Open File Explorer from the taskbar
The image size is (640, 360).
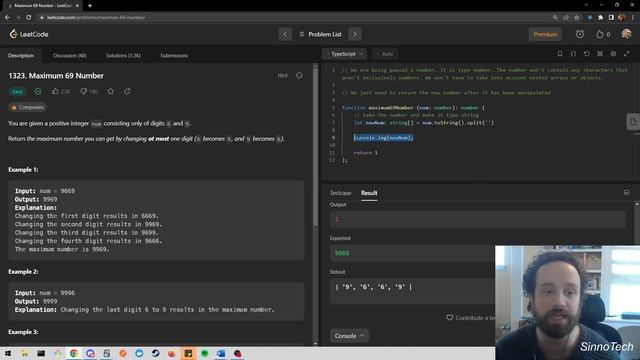[24, 353]
